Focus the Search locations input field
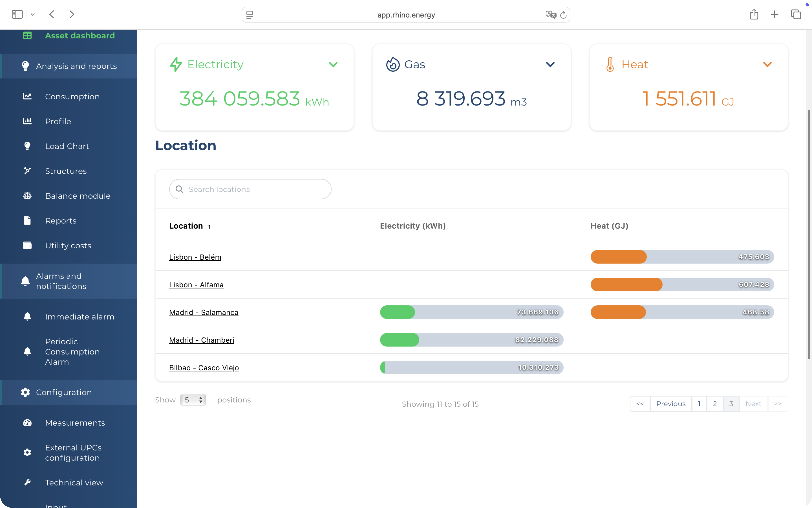 250,189
